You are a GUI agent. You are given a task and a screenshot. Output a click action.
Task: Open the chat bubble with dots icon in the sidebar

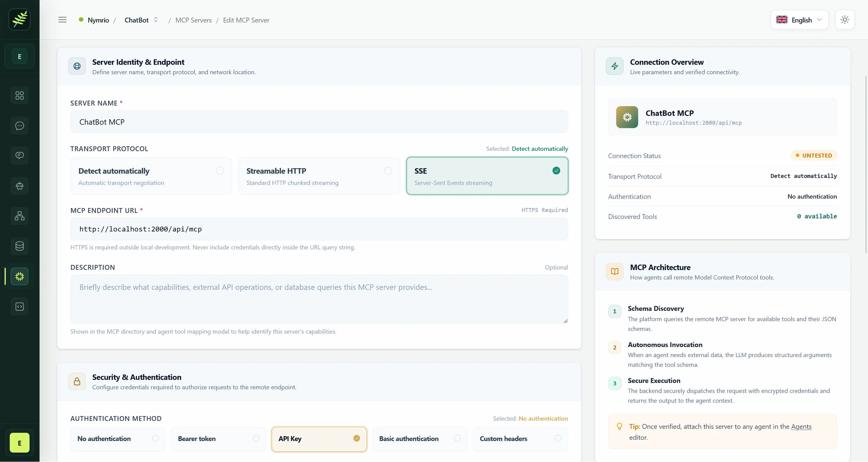coord(19,126)
